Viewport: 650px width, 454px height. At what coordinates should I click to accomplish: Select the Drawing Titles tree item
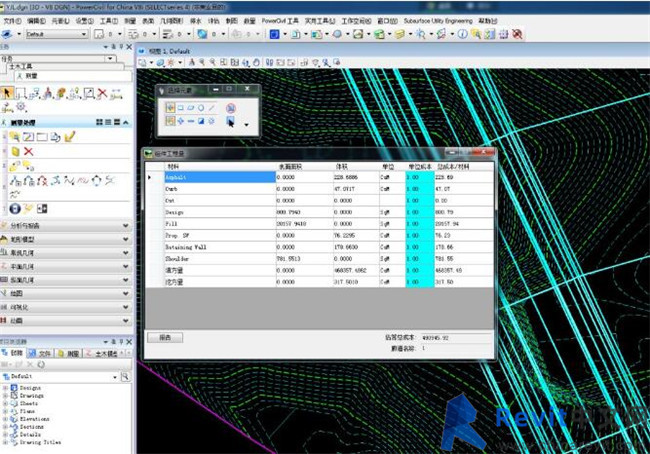(40, 442)
